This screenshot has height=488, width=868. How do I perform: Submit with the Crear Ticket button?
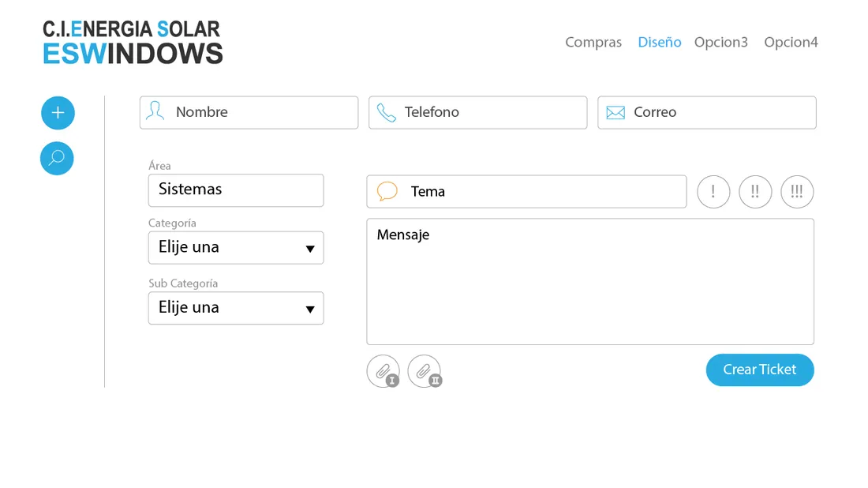760,370
